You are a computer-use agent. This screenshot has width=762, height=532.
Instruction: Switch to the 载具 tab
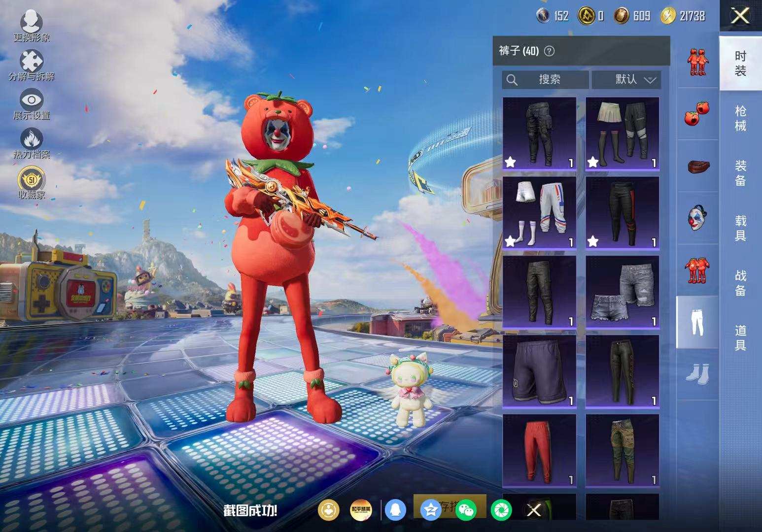740,228
